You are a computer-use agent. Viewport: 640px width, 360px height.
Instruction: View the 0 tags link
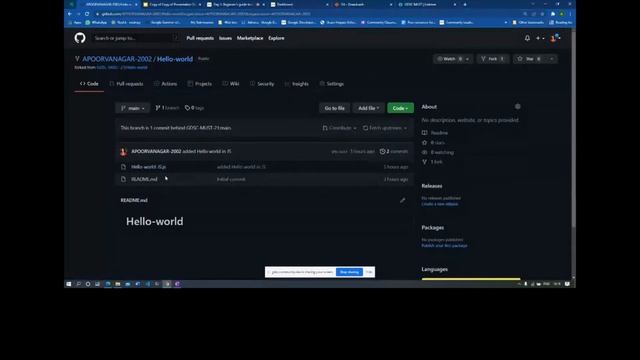194,108
